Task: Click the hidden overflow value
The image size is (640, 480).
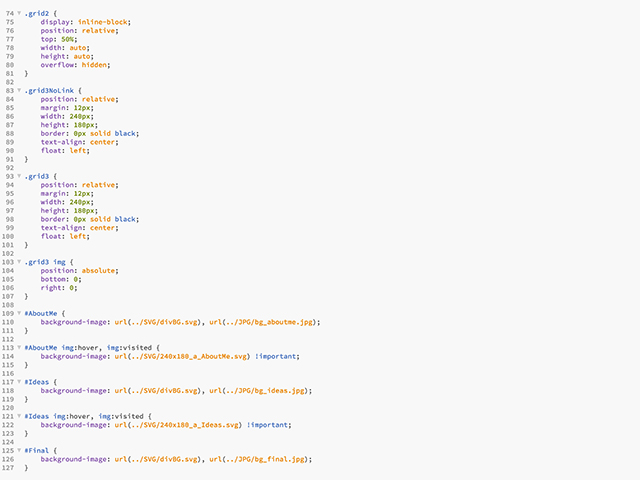Action: pos(94,65)
